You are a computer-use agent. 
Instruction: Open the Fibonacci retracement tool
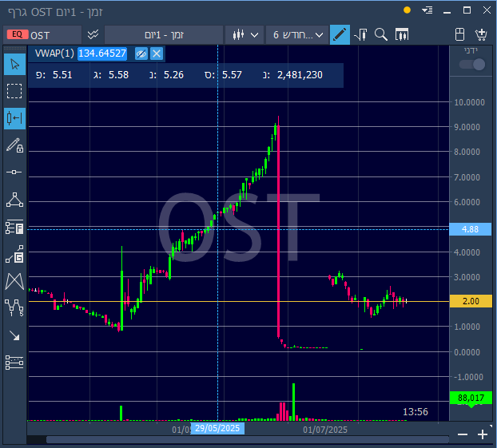pyautogui.click(x=14, y=227)
